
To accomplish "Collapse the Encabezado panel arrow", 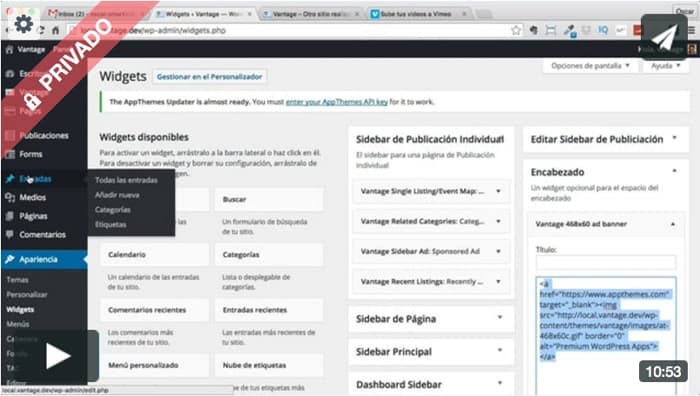I will [x=675, y=171].
